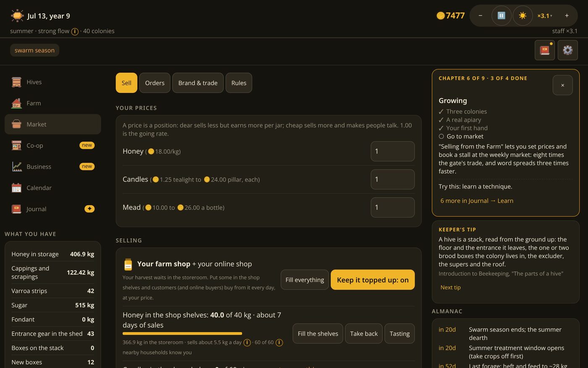588x368 pixels.
Task: Switch to the Orders tab
Action: pos(155,83)
